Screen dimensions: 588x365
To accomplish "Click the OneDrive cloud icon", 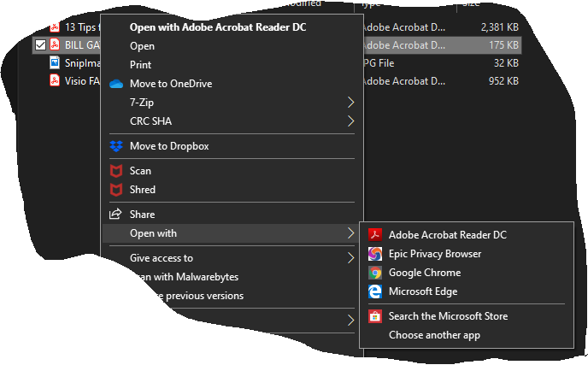I will [116, 84].
